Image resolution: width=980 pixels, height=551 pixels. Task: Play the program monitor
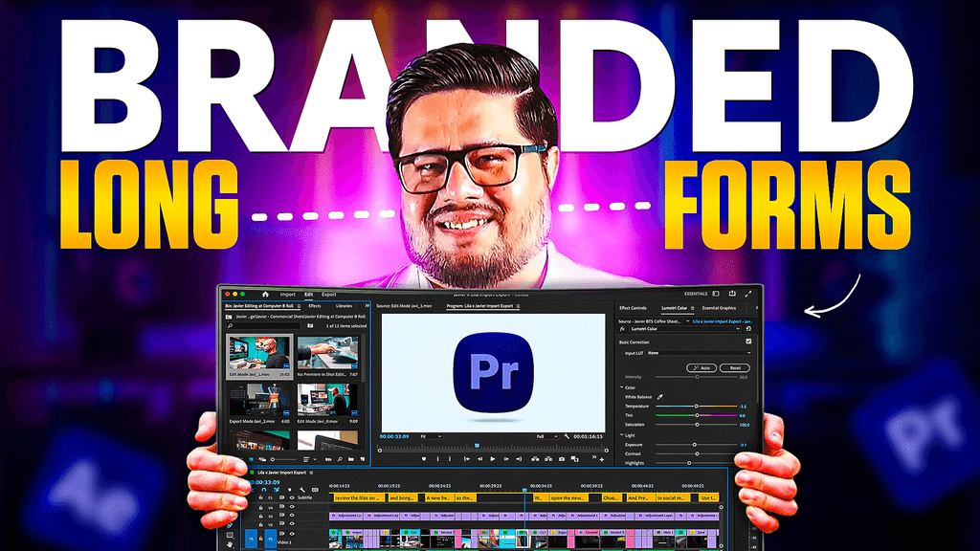[x=493, y=459]
